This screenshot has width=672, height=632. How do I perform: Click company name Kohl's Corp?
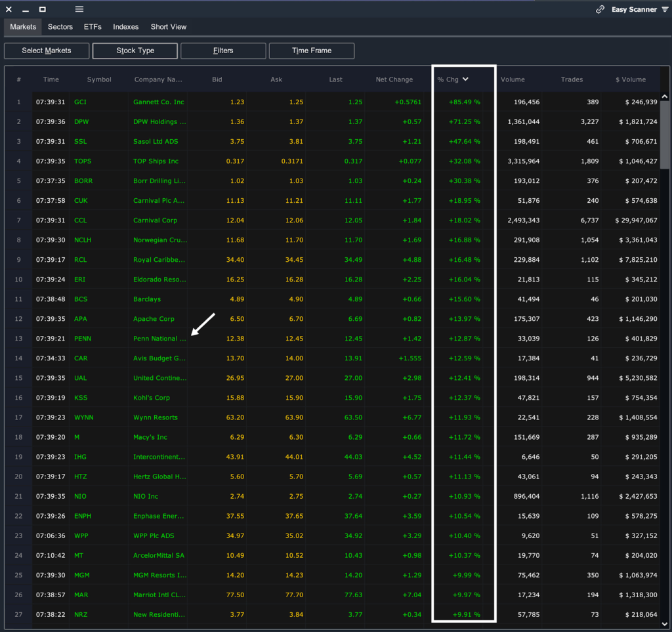[x=152, y=398]
